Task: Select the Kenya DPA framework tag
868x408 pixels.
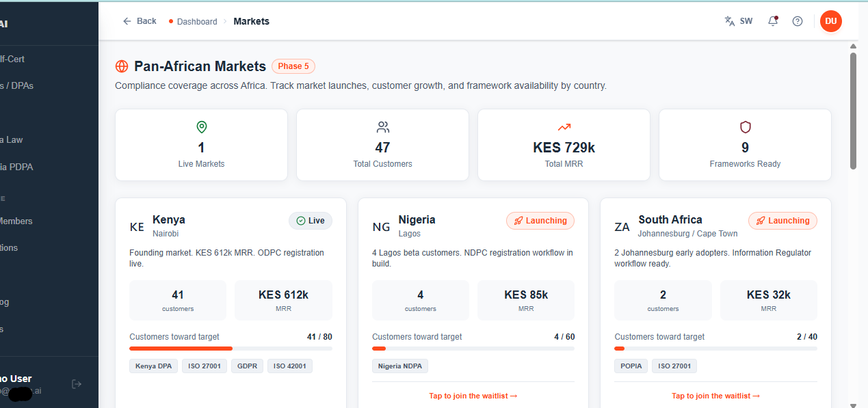Action: coord(153,366)
